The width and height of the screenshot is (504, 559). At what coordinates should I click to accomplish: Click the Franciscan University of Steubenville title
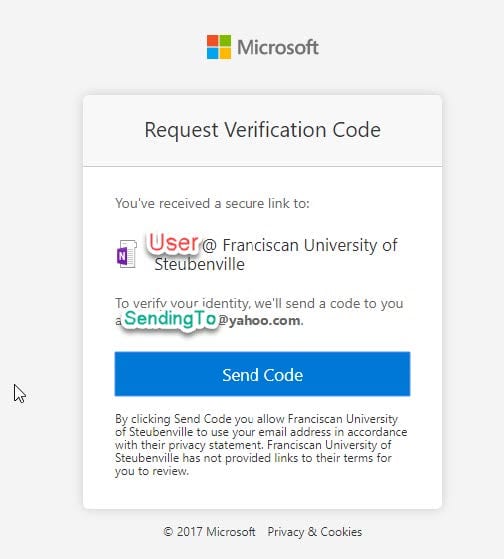tap(276, 255)
